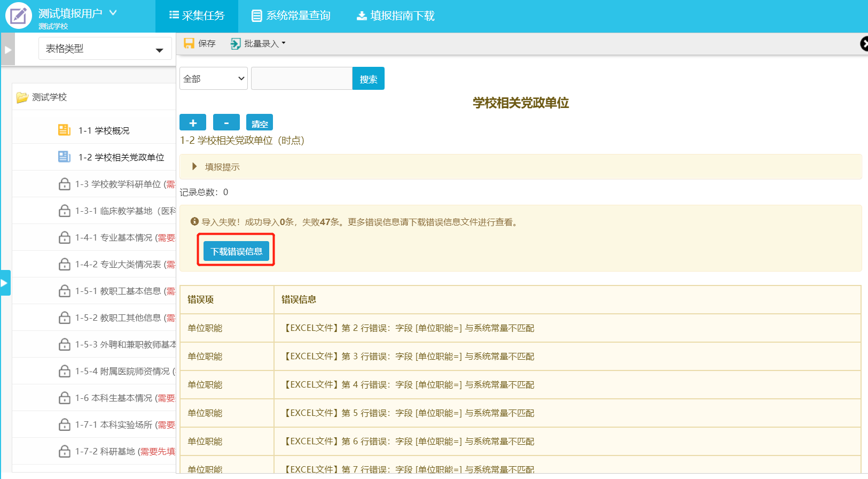Close the panel with the black X icon

pyautogui.click(x=864, y=44)
